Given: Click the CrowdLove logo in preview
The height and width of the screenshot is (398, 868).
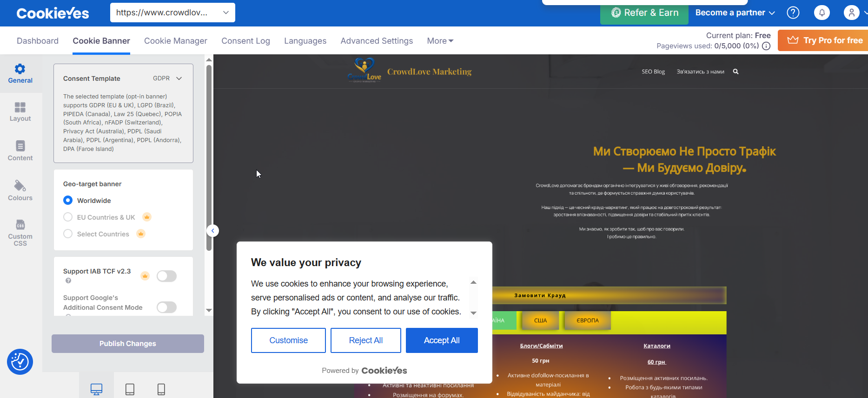Looking at the screenshot, I should (x=364, y=71).
